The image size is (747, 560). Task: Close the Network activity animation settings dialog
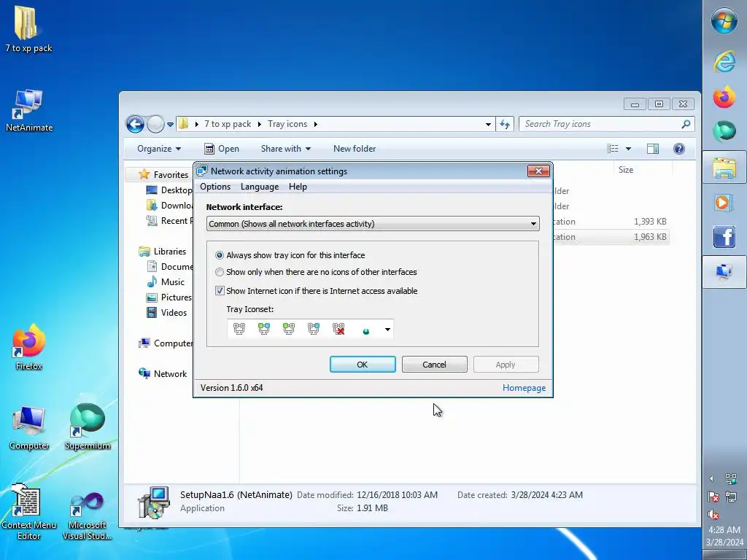(538, 171)
